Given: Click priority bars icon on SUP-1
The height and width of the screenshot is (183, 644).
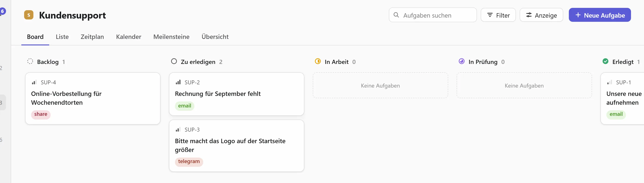Looking at the screenshot, I should (609, 82).
